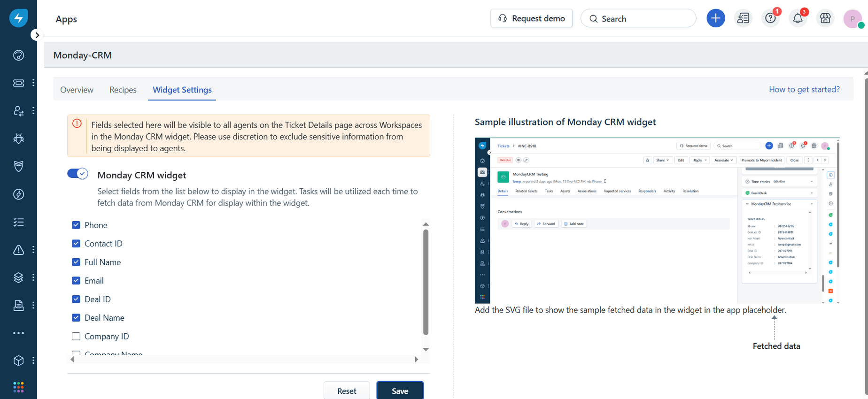Open the Changes person-arrows sidebar icon
Viewport: 868px width, 399px height.
[18, 111]
